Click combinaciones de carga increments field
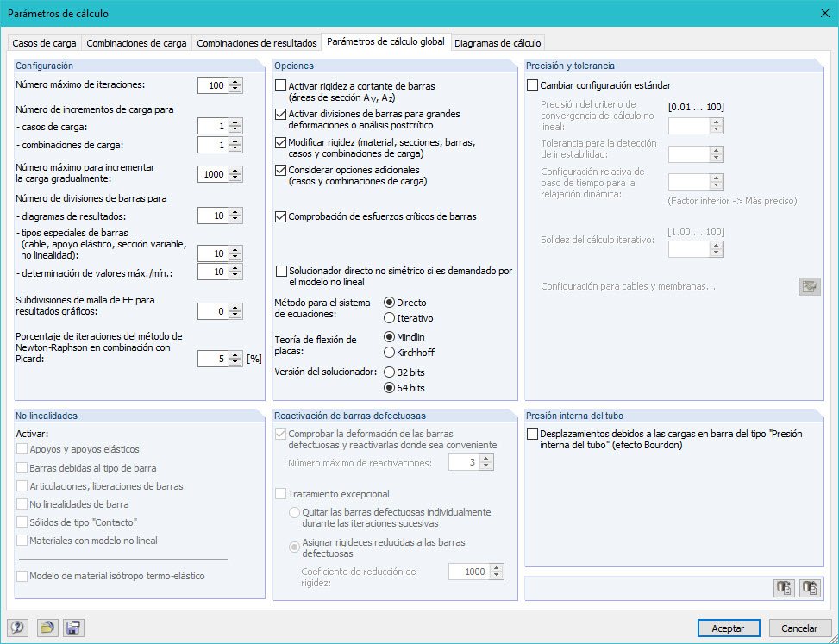The height and width of the screenshot is (644, 839). click(x=213, y=145)
